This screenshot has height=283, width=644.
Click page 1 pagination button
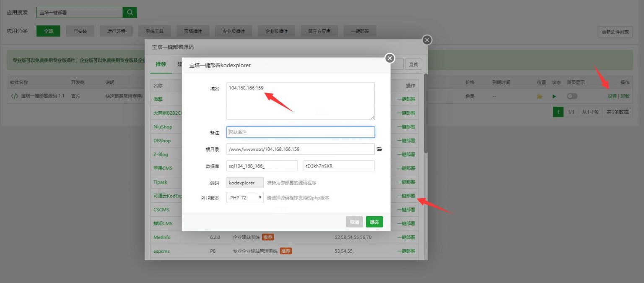pos(558,112)
